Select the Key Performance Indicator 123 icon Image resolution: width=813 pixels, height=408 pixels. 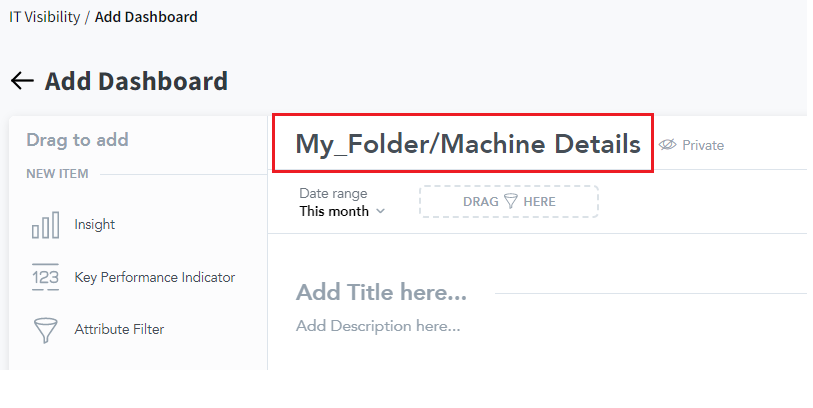click(45, 277)
